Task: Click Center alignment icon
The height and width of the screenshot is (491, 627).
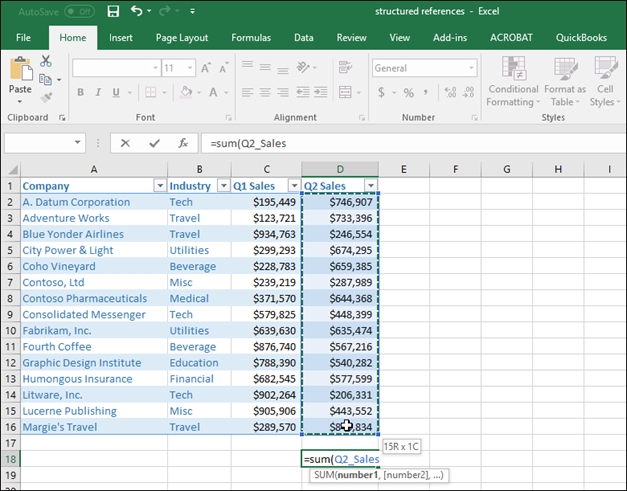Action: coord(265,92)
